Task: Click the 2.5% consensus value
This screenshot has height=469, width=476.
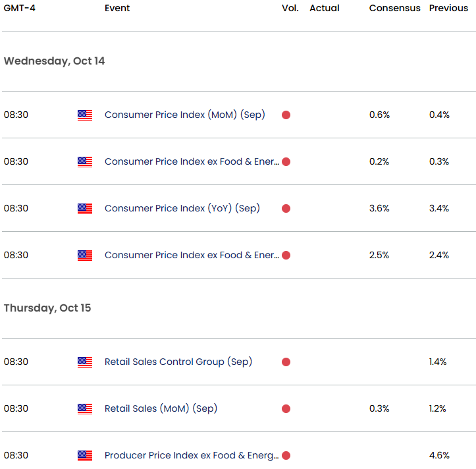Action: point(379,255)
